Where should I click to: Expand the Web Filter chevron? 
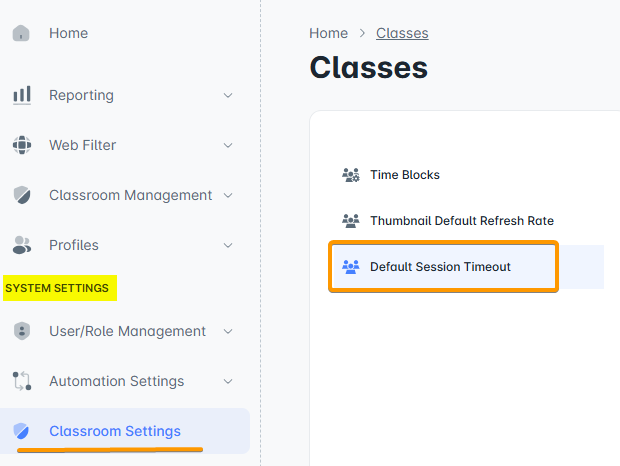coord(228,145)
